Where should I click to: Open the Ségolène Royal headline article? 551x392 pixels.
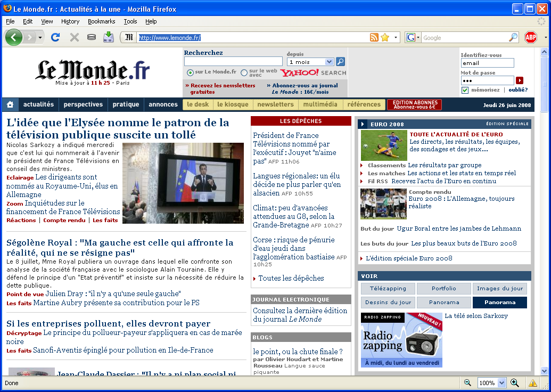(x=120, y=248)
